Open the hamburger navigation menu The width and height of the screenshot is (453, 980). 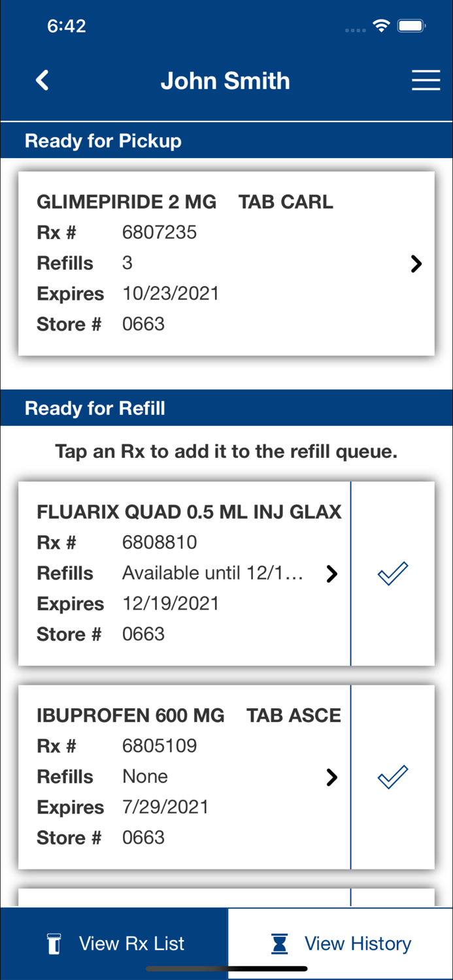pyautogui.click(x=426, y=80)
